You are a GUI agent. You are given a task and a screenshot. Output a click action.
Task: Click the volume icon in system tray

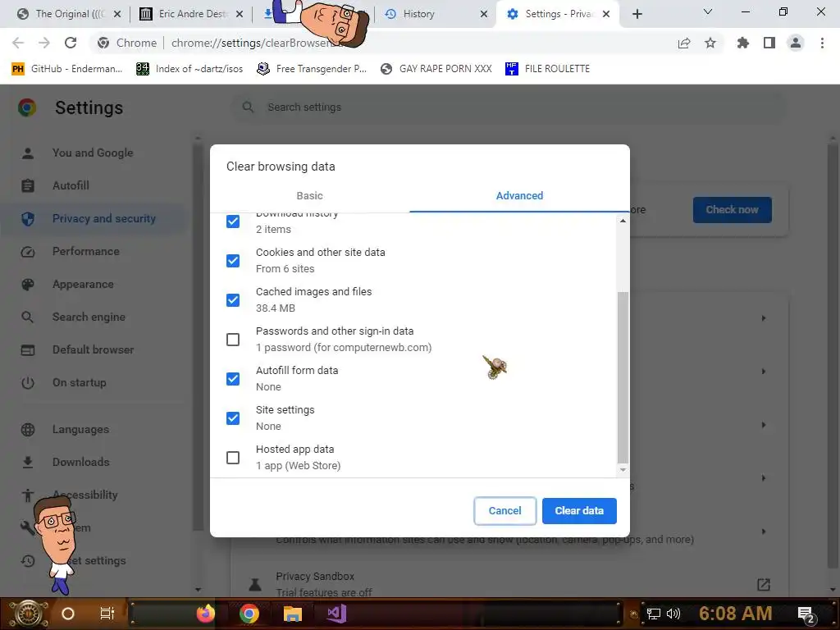[x=673, y=614]
